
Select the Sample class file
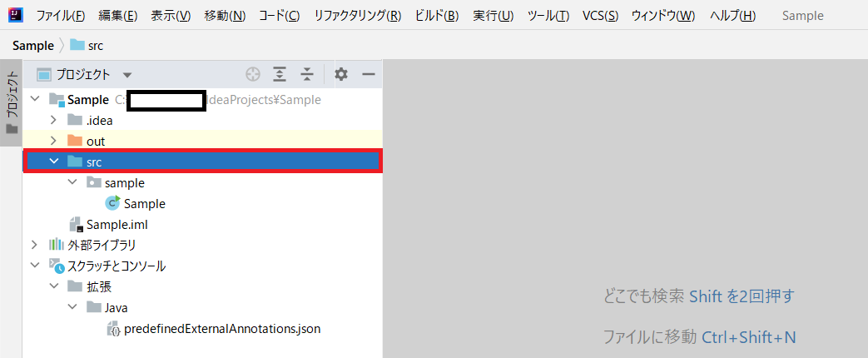[202, 203]
